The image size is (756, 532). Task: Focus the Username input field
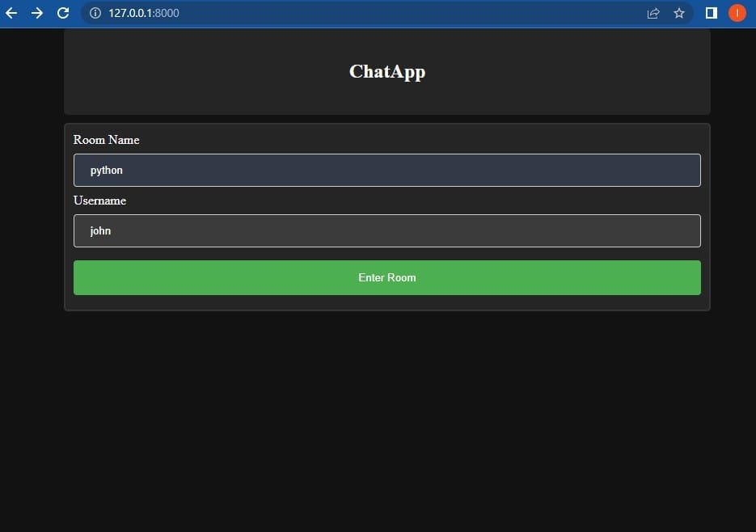pos(386,231)
